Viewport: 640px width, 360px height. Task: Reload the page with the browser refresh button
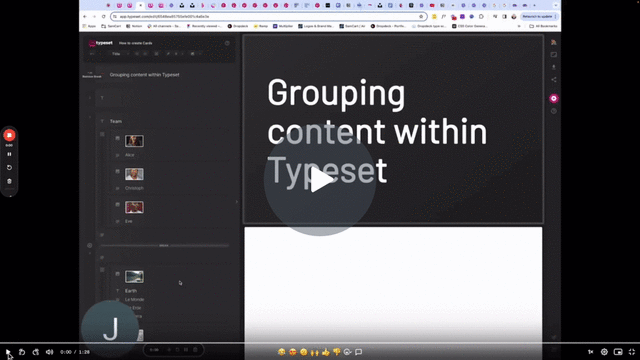click(104, 17)
